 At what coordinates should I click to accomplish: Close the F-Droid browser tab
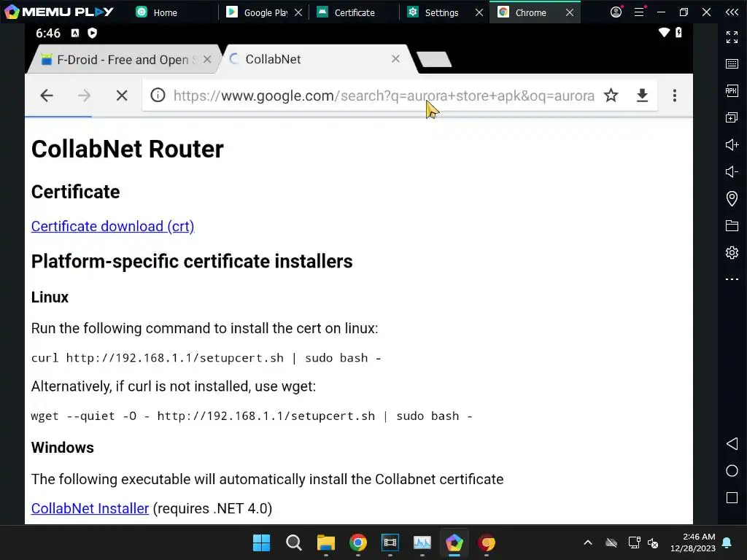(207, 60)
